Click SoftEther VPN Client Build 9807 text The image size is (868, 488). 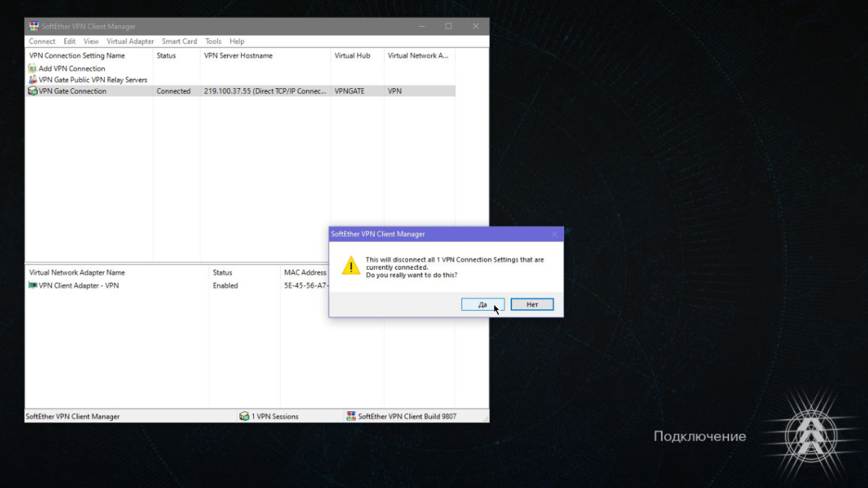pos(407,416)
